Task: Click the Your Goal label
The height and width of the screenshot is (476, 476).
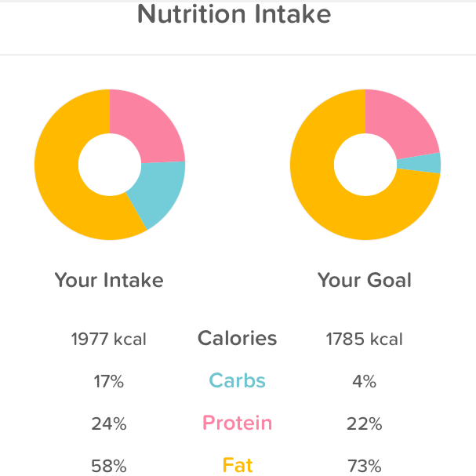Action: pyautogui.click(x=365, y=280)
